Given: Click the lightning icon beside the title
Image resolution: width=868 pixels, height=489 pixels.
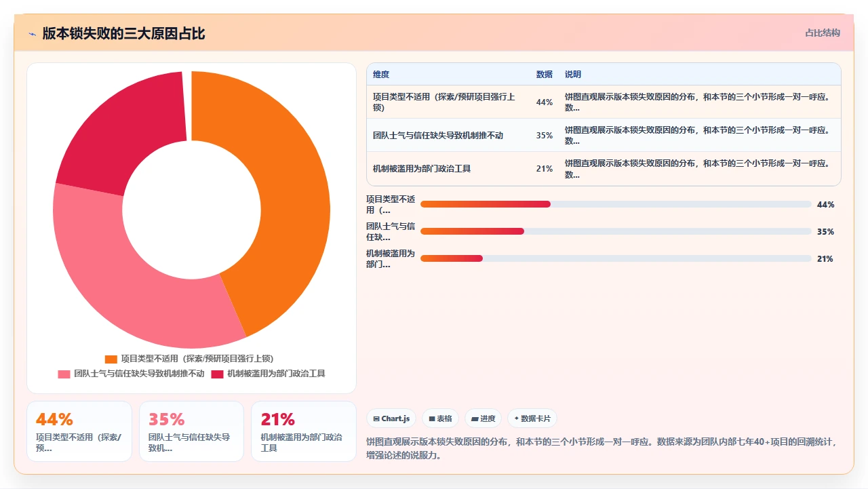Looking at the screenshot, I should [x=32, y=34].
